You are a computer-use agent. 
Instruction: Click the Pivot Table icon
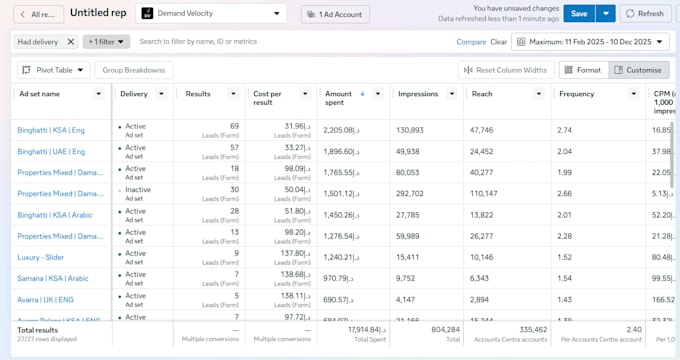26,70
